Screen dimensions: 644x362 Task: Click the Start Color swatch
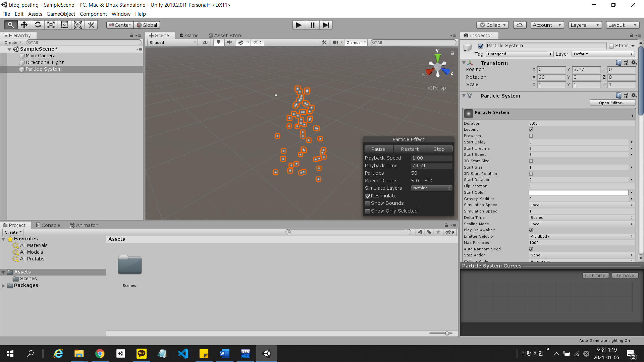(578, 192)
